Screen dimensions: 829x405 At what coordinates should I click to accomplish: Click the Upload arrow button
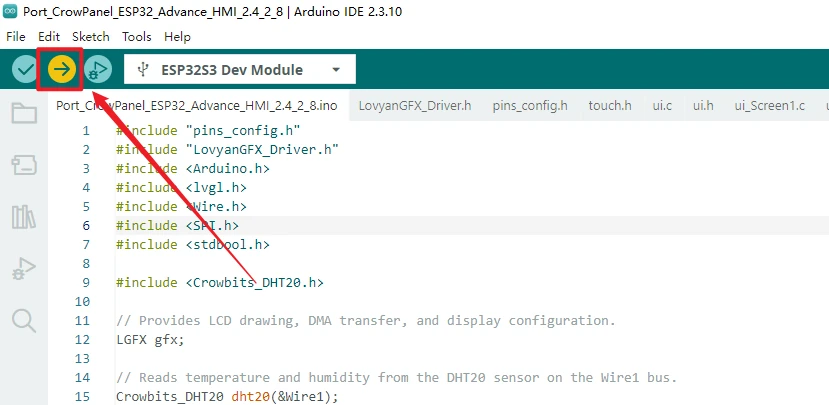pos(61,69)
